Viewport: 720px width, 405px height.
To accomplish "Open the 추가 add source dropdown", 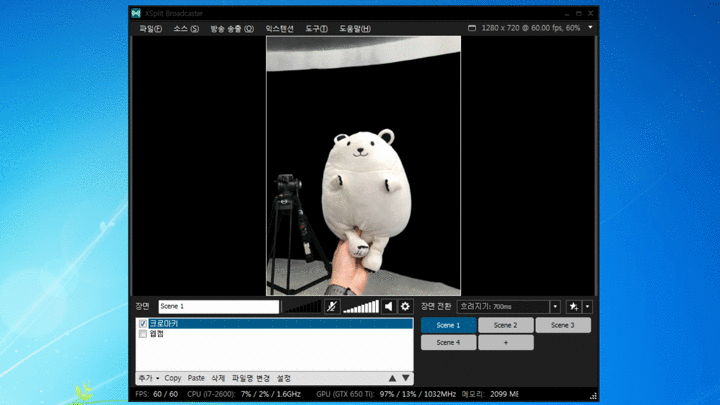I will [149, 378].
